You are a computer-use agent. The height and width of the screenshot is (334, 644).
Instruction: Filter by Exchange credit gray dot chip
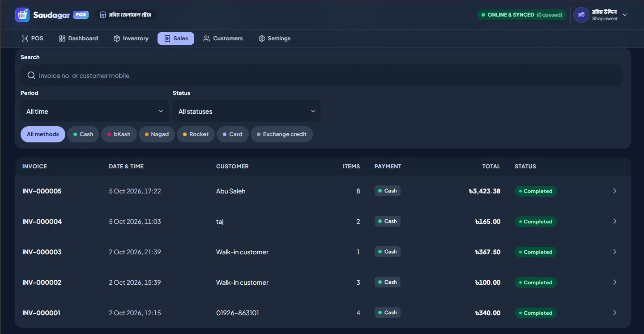tap(281, 134)
